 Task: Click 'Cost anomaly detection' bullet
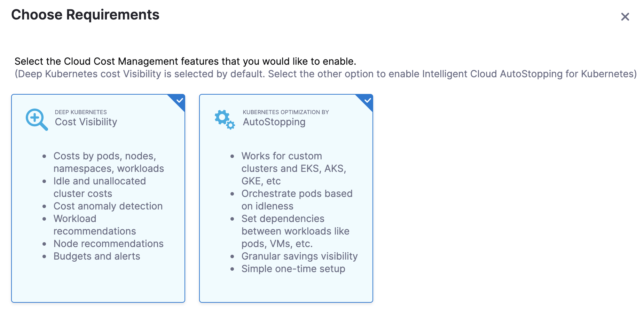[x=108, y=206]
